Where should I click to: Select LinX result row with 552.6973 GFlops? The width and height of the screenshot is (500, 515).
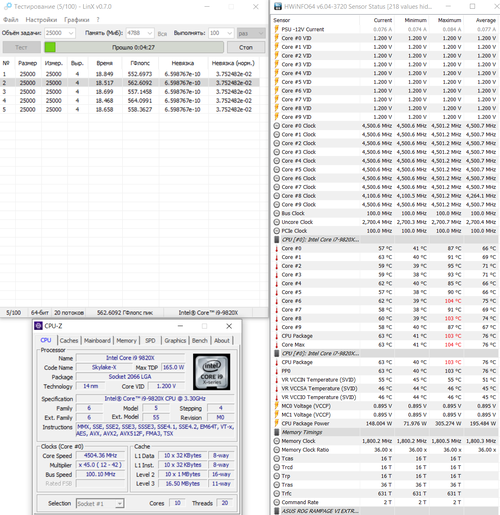pyautogui.click(x=130, y=74)
